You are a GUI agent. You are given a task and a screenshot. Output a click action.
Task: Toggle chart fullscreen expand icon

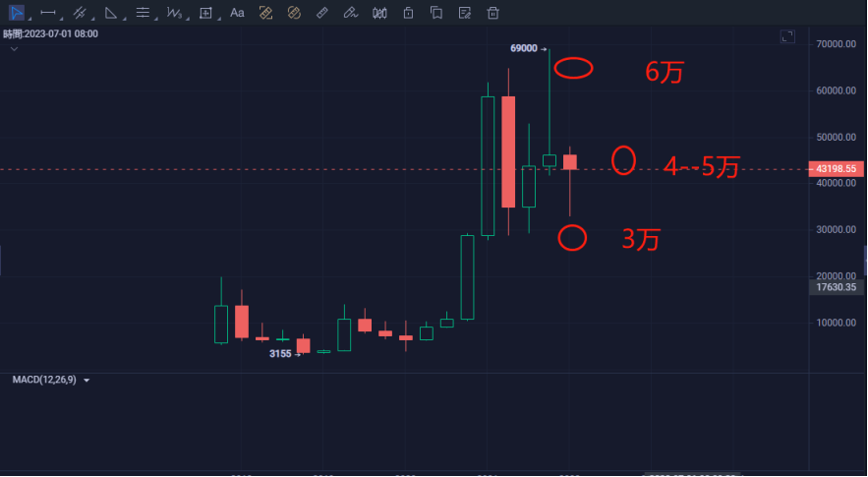pyautogui.click(x=787, y=36)
